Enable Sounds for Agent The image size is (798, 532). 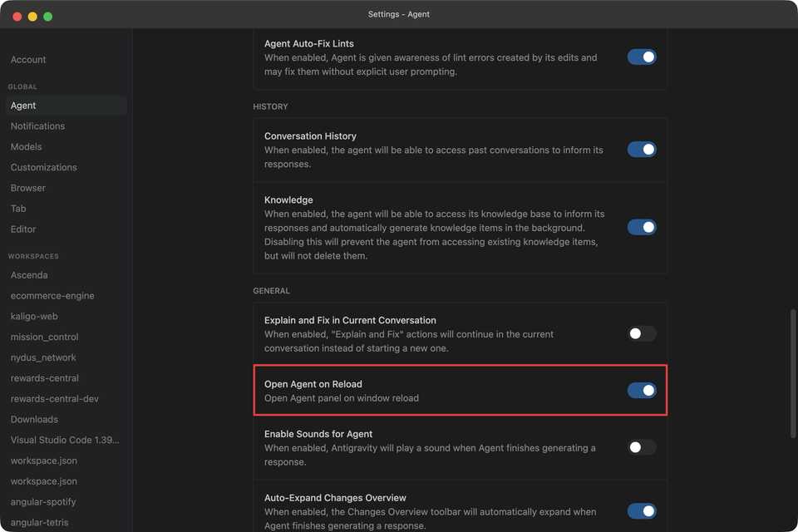point(643,447)
